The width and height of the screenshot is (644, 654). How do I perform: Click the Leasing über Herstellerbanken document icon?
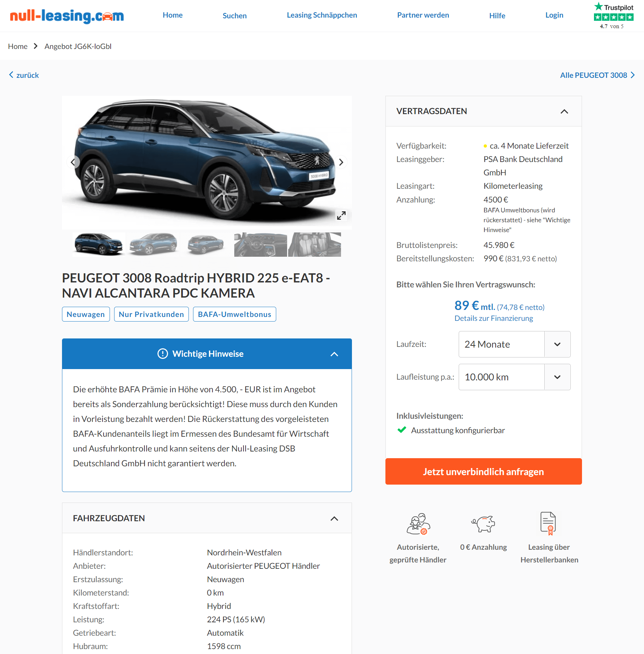[x=548, y=523]
